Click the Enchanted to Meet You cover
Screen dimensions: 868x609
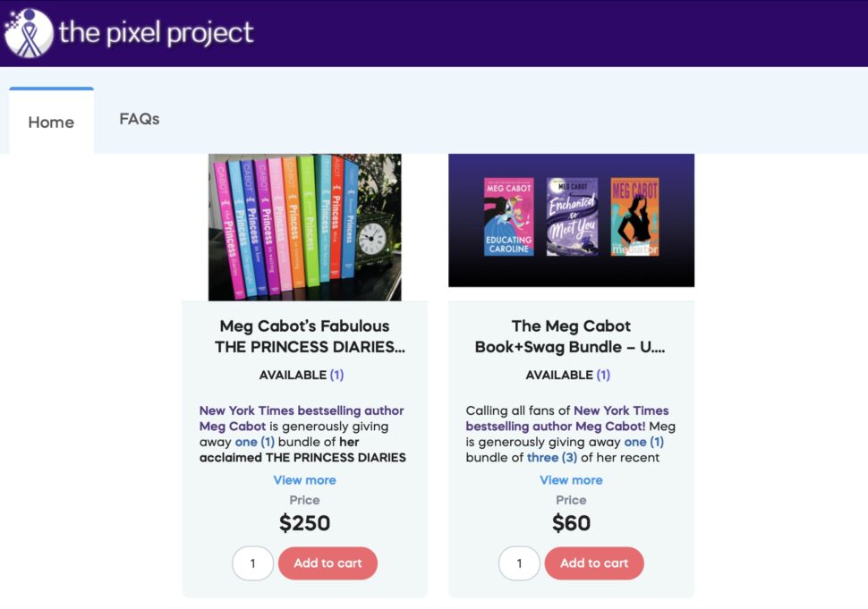pos(572,216)
